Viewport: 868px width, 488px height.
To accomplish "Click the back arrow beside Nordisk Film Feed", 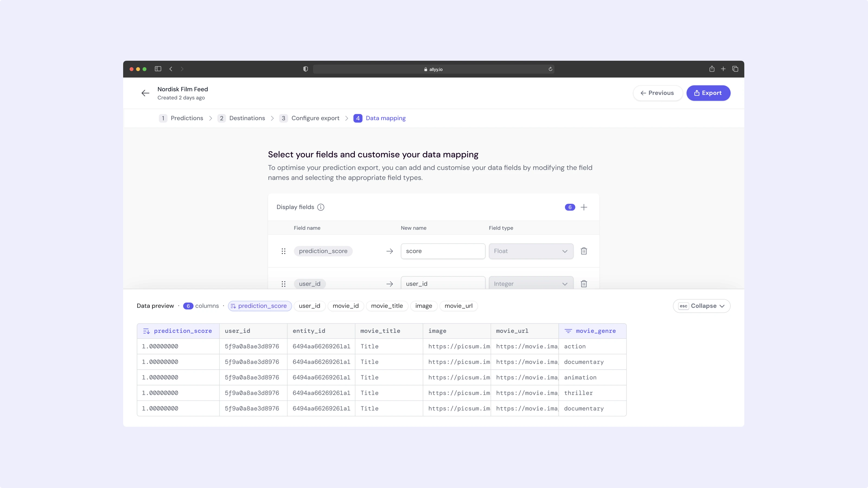I will (145, 93).
